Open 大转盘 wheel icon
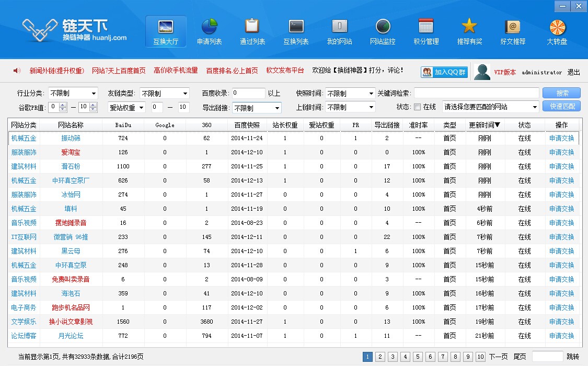The image size is (588, 366). point(557,27)
